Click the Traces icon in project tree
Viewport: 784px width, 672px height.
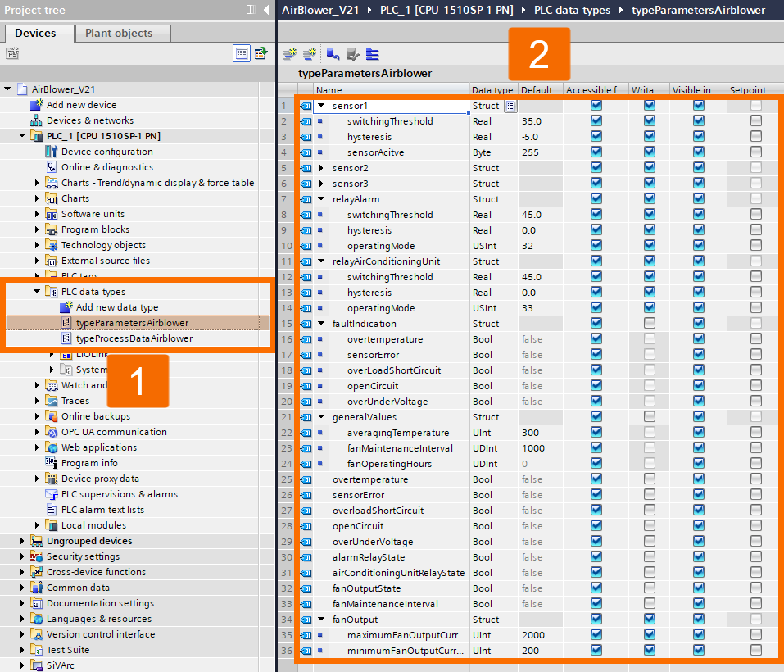51,401
